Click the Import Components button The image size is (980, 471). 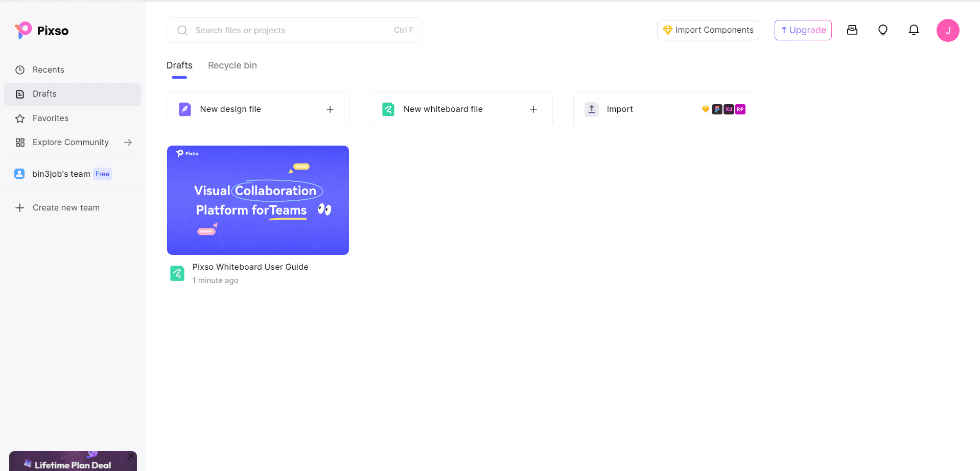click(x=708, y=30)
